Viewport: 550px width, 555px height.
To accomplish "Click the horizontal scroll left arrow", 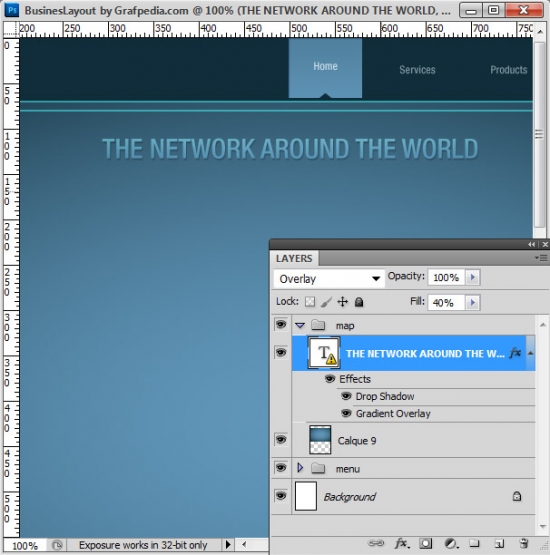I will tap(244, 544).
